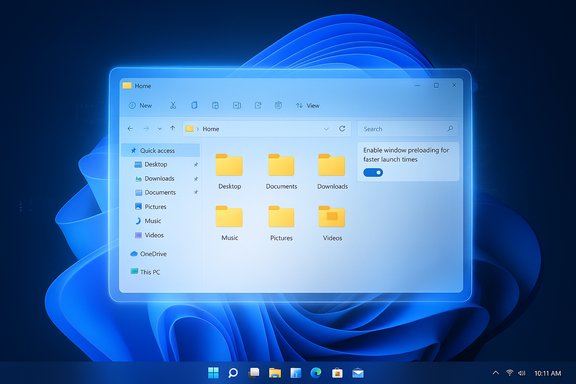Open Microsoft Edge from taskbar
The width and height of the screenshot is (576, 384).
tap(316, 373)
